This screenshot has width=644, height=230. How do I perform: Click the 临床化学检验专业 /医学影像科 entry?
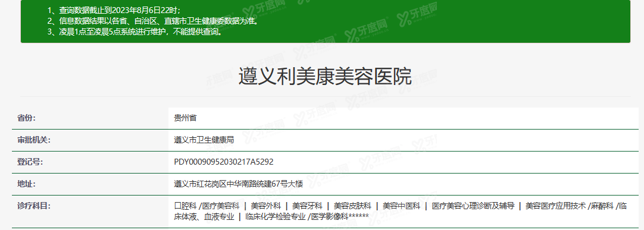click(x=296, y=216)
